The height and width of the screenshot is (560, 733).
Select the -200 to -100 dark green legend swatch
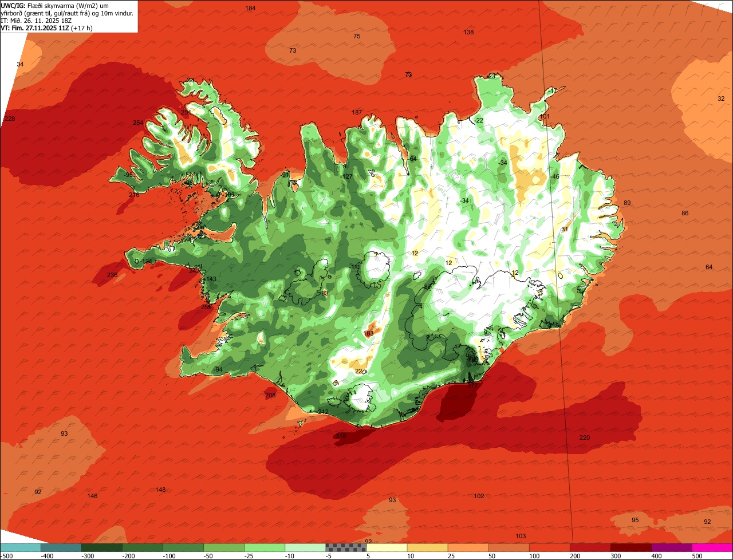[143, 547]
